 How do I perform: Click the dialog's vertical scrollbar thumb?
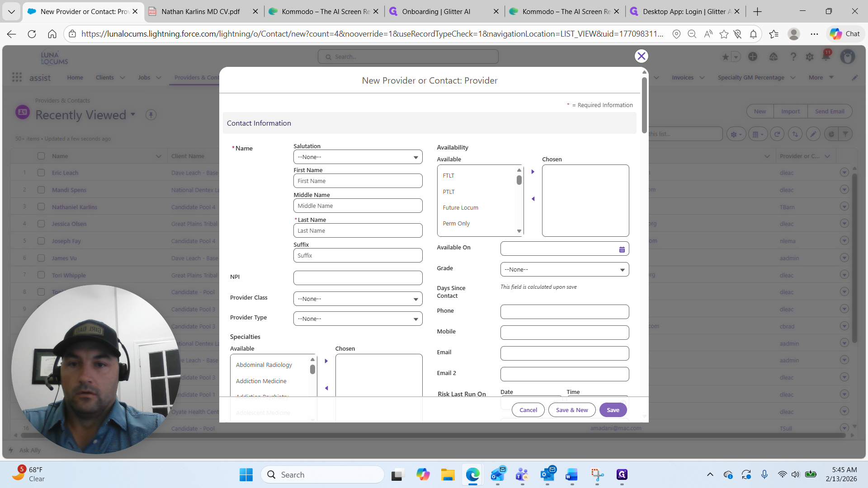coord(644,105)
